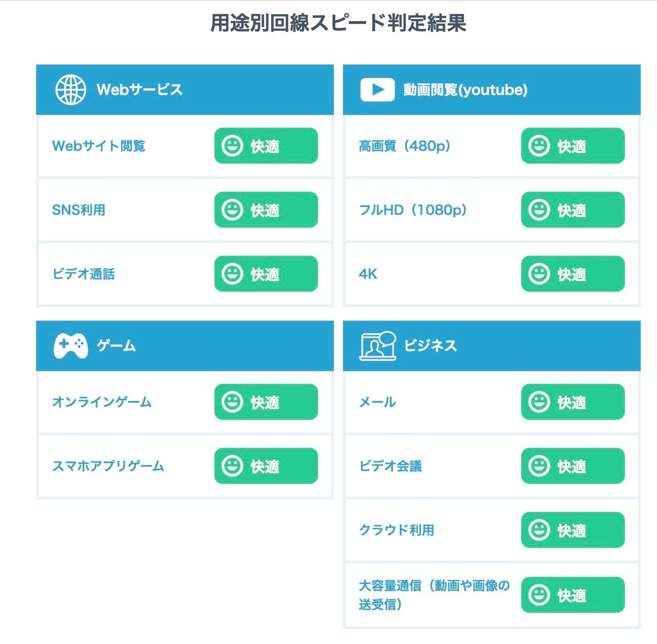Click the video call laptop icon on ビジネス header
This screenshot has width=657, height=644.
pyautogui.click(x=378, y=344)
